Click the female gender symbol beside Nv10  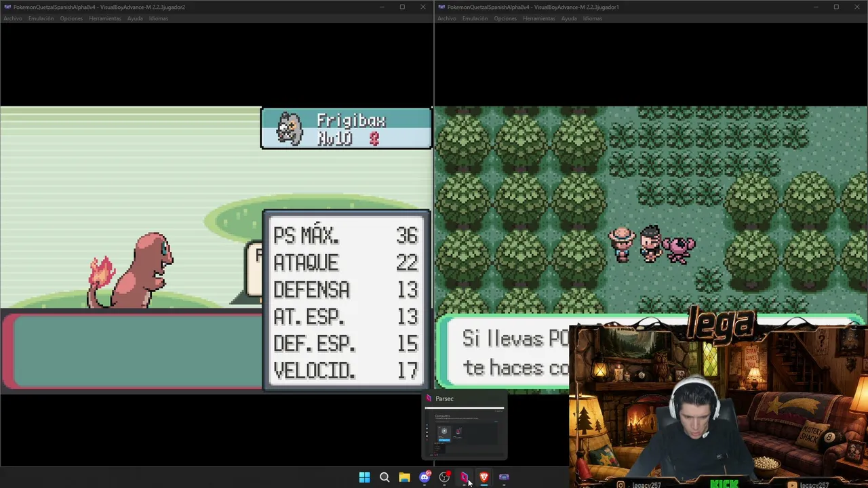tap(374, 138)
